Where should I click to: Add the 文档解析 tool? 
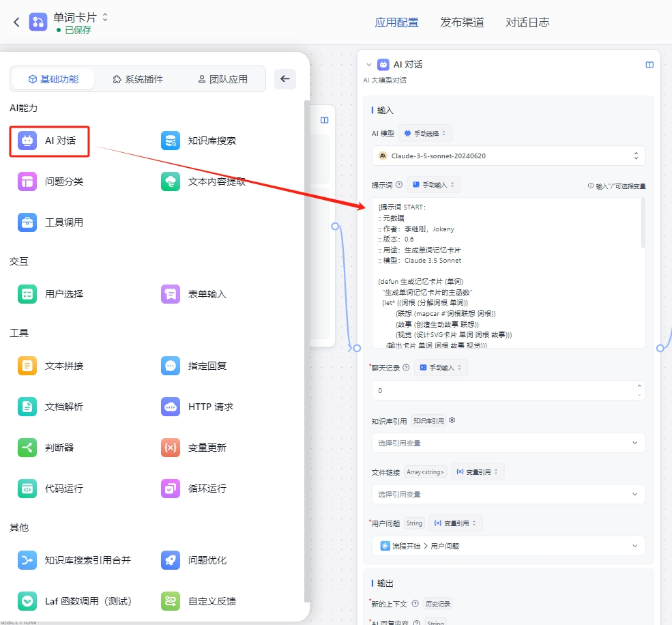(50, 407)
